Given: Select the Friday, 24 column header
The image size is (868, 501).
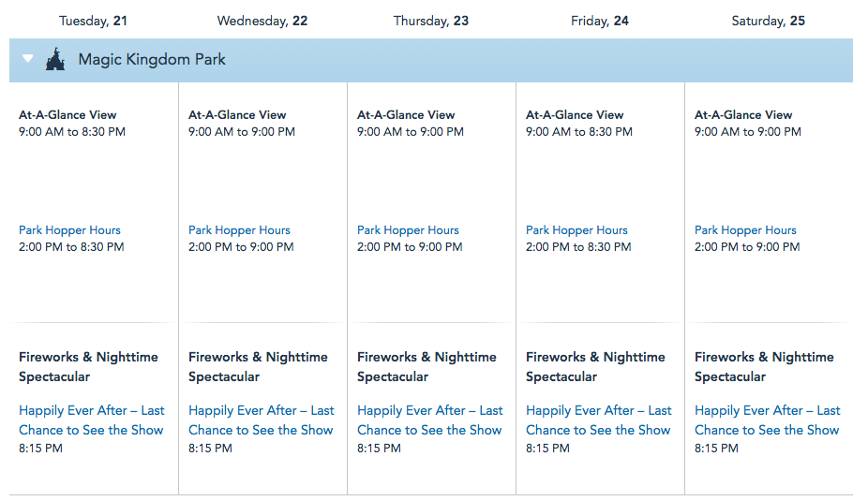Looking at the screenshot, I should click(600, 21).
